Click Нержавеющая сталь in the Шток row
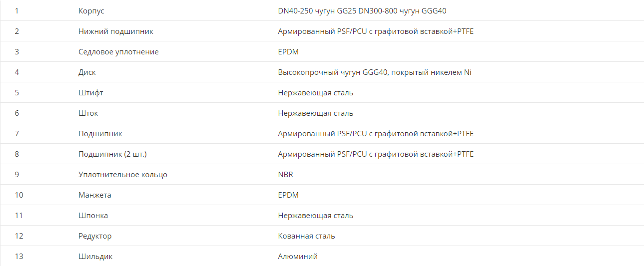 click(316, 113)
